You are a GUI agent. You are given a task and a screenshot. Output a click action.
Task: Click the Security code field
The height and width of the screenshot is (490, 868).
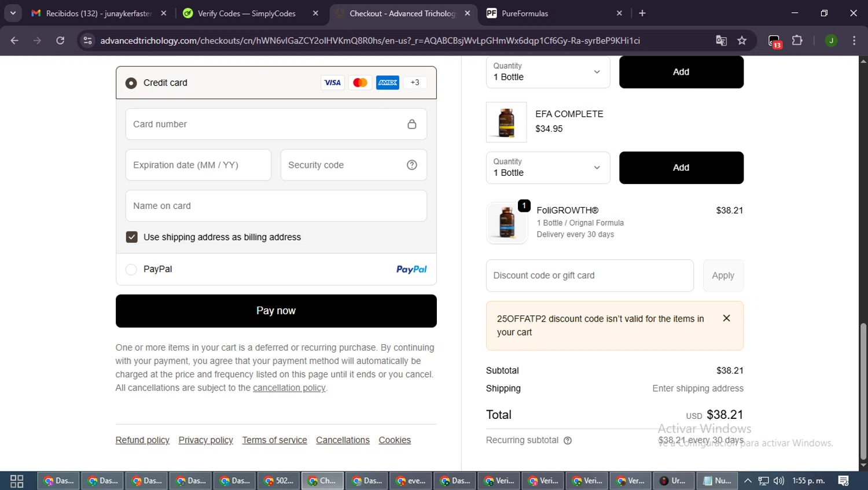point(354,165)
